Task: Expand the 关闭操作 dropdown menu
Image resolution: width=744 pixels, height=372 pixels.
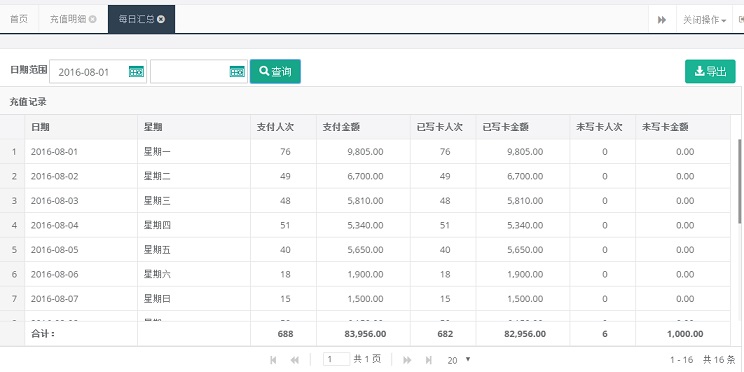Action: pos(704,20)
